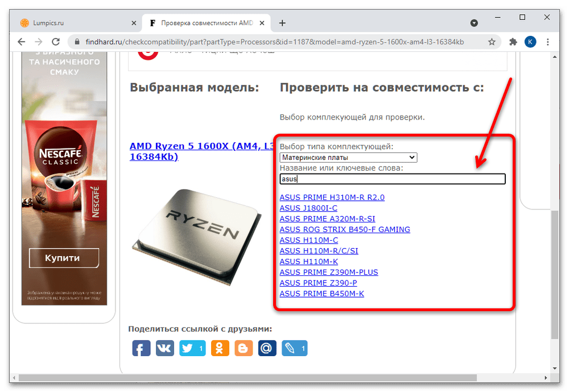Click the text Поделиться ссылкой с друзьями:
The height and width of the screenshot is (392, 569).
(200, 329)
